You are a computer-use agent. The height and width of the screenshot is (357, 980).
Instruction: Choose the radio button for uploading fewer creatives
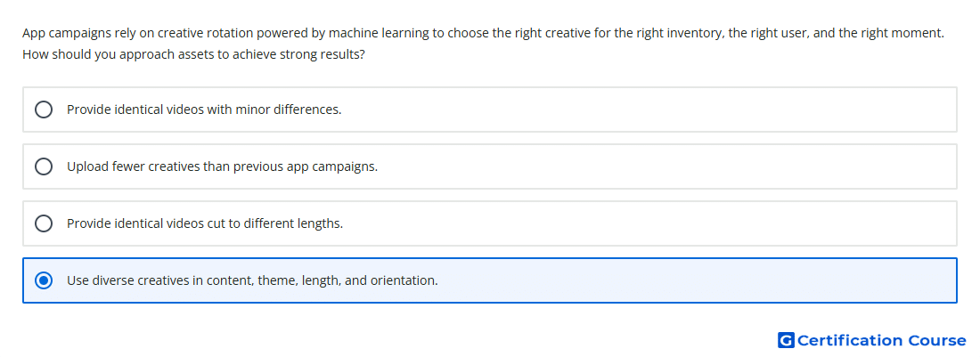click(44, 166)
